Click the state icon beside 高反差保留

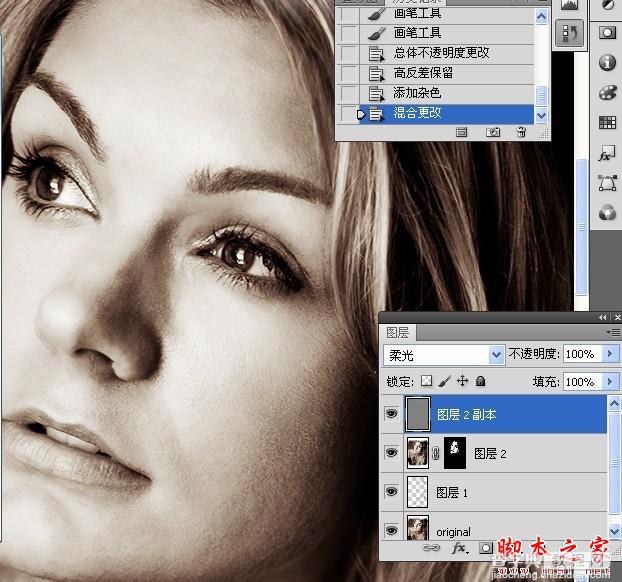(376, 73)
